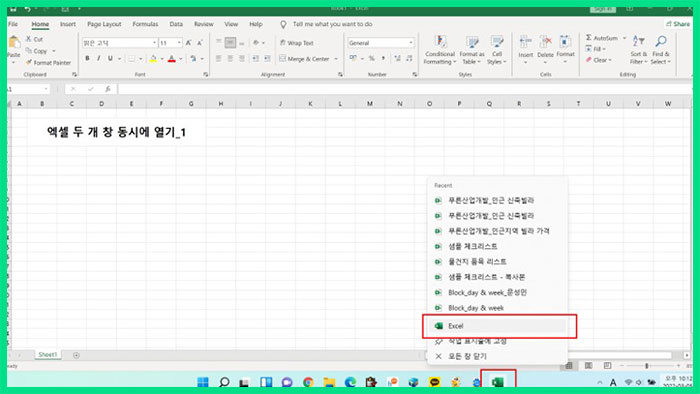The width and height of the screenshot is (700, 394).
Task: Toggle Wrap Text
Action: [297, 43]
